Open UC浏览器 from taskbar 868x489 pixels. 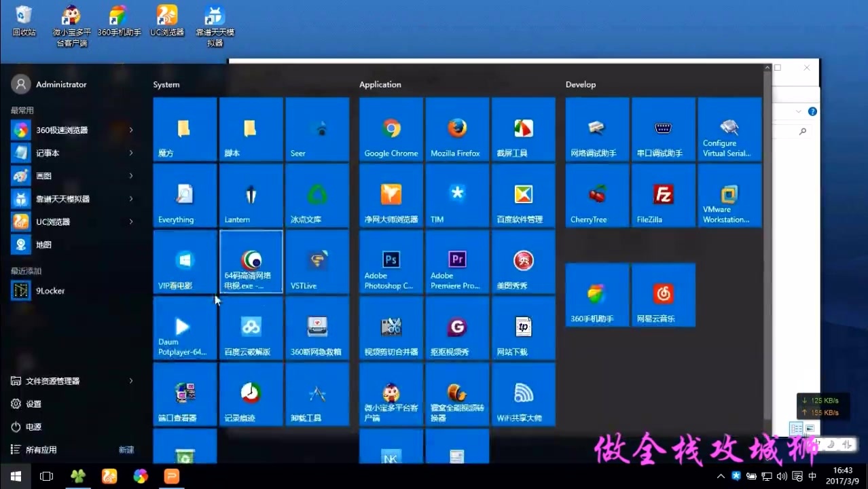point(109,476)
